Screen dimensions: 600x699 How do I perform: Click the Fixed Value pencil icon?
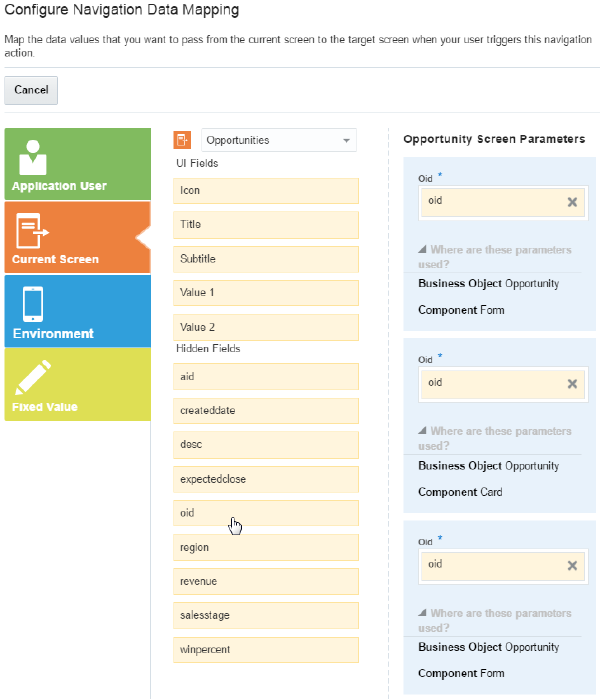pos(32,377)
